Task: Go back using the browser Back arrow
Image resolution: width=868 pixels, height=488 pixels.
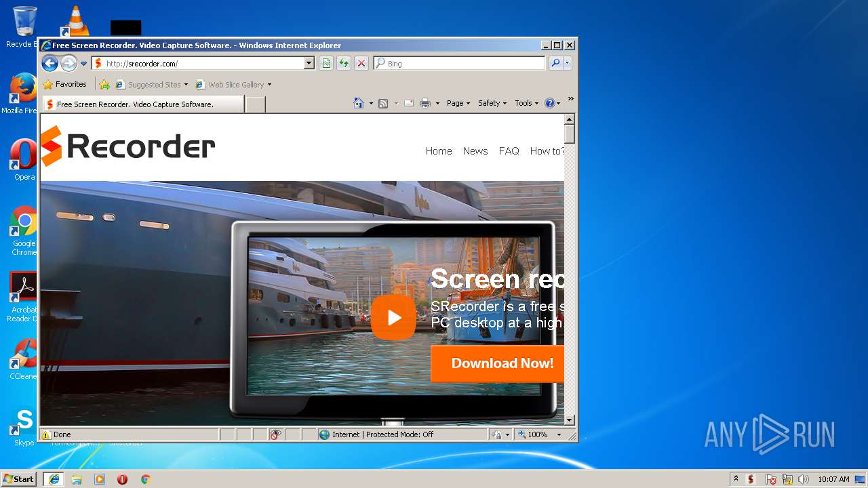Action: (x=50, y=63)
